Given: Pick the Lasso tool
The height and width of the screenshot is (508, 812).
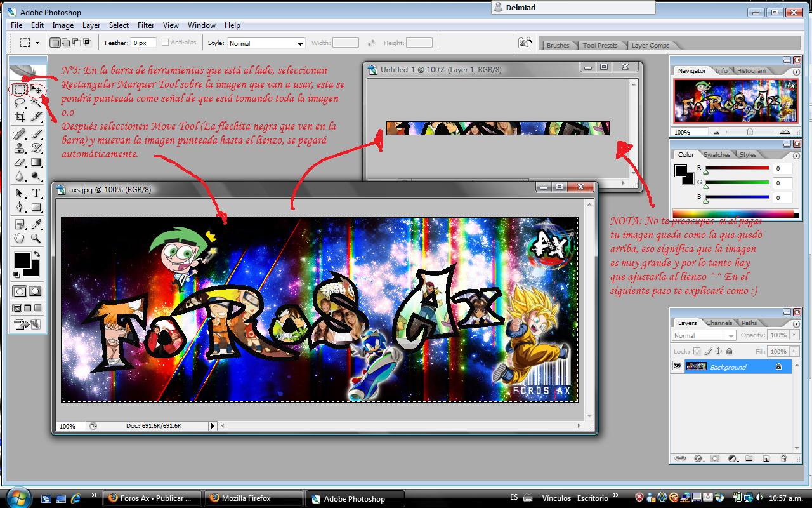Looking at the screenshot, I should coord(20,104).
